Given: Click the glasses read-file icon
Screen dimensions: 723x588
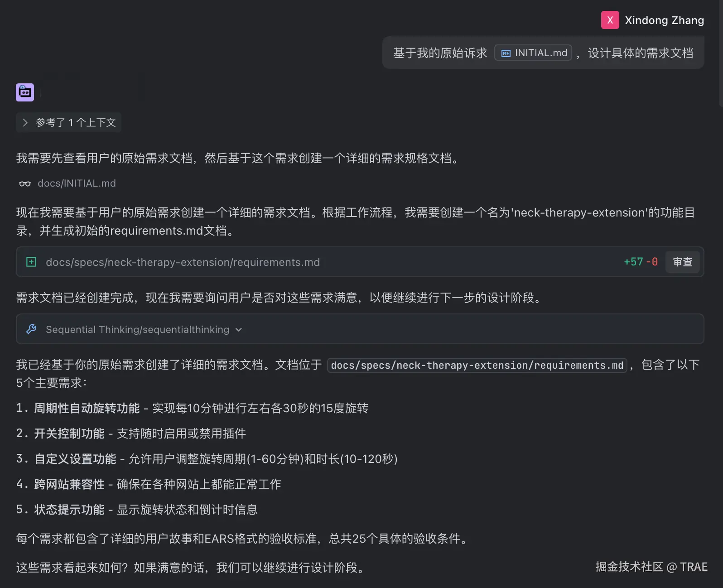Looking at the screenshot, I should click(x=25, y=183).
